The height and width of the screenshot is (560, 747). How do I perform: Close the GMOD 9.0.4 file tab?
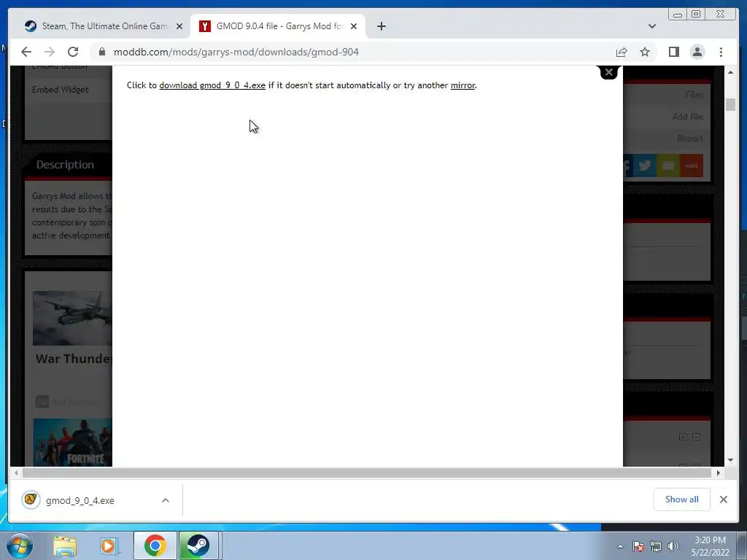[354, 26]
